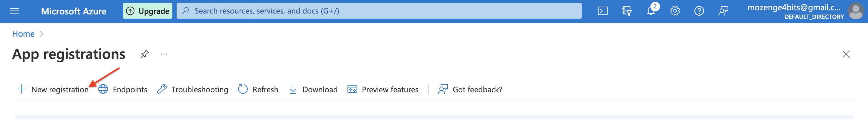Open the feedback icon in the header

point(723,11)
